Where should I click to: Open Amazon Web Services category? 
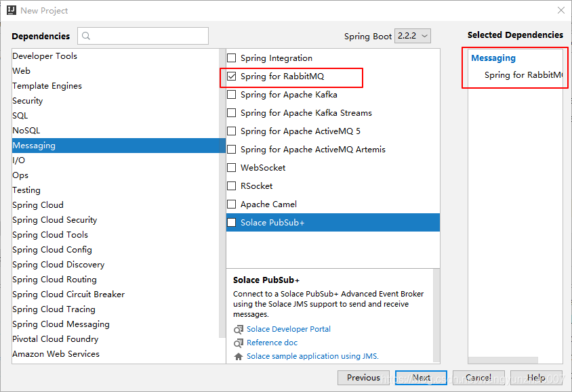coord(115,354)
